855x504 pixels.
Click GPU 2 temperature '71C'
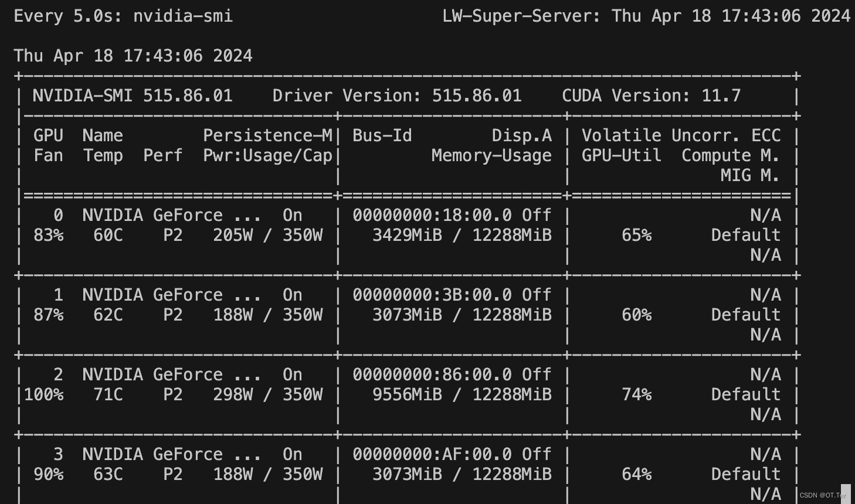[108, 394]
